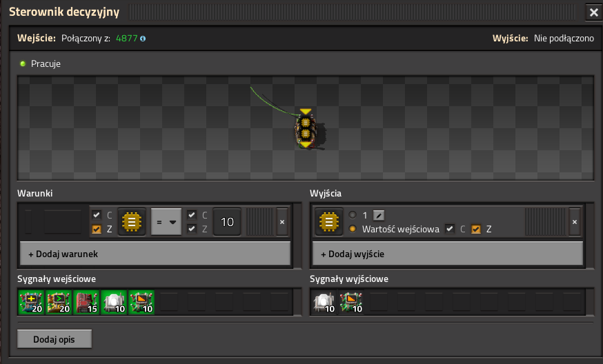Viewport: 603px width, 364px height.
Task: Click the condition constant field showing 10
Action: (227, 222)
